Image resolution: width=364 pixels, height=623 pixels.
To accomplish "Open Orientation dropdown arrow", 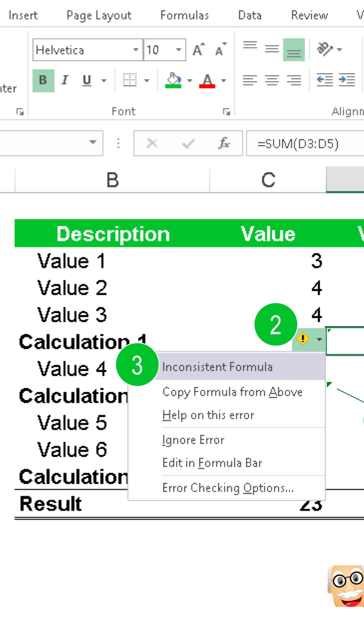I will pyautogui.click(x=339, y=50).
